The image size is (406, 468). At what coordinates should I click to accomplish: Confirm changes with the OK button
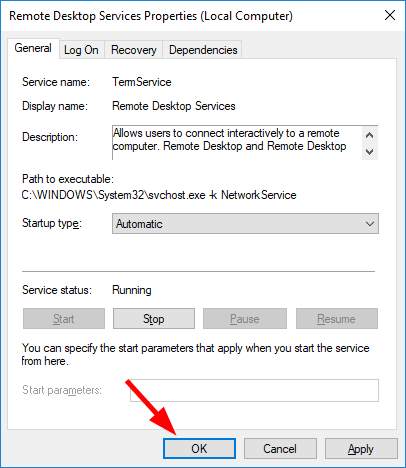click(x=199, y=448)
